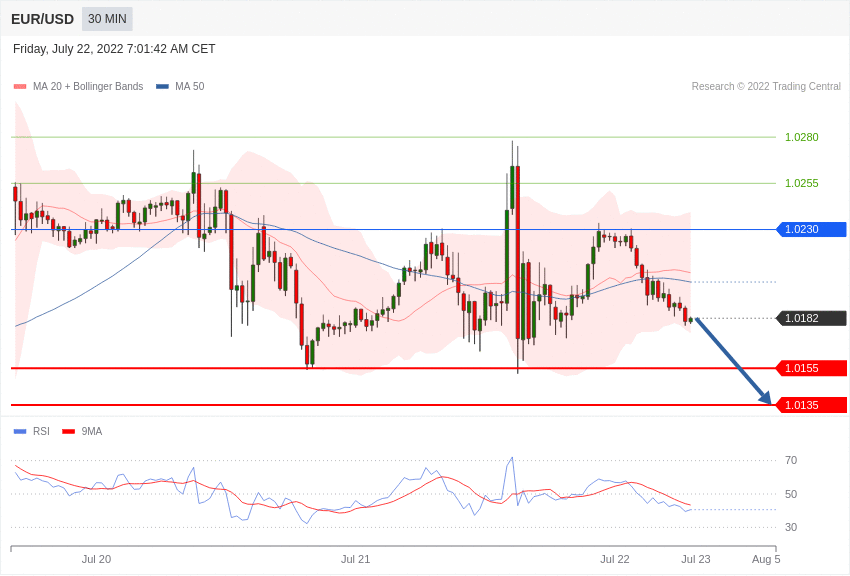The image size is (850, 576).
Task: Click the EUR/USD pair title
Action: click(42, 19)
